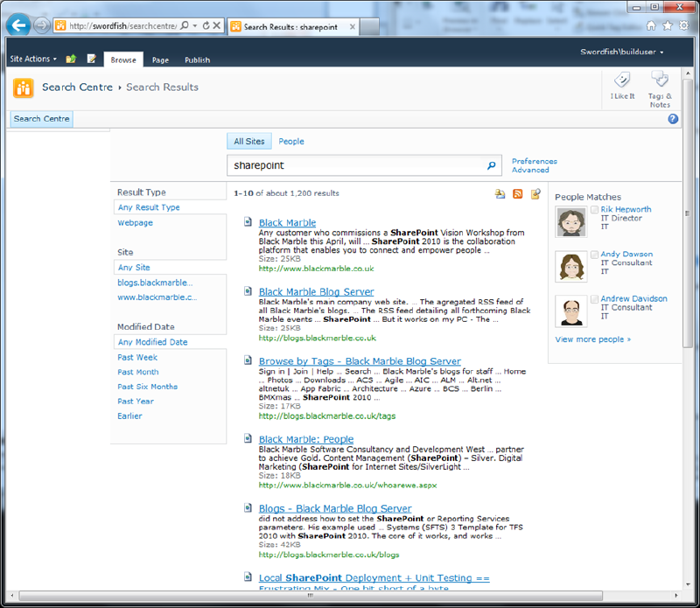Click page icon beside Local SharePoint Deployment result
Image resolution: width=700 pixels, height=608 pixels.
coord(248,577)
